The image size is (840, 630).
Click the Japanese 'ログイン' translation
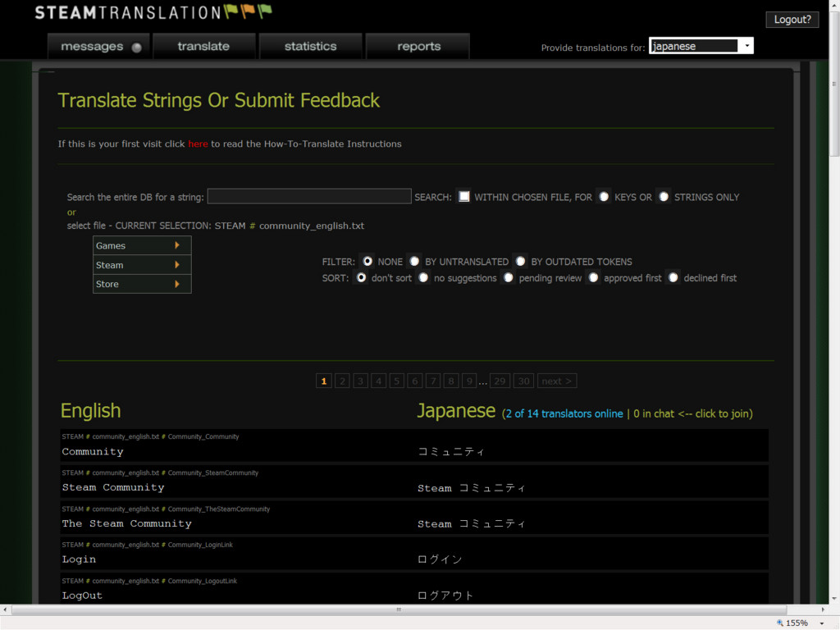(x=440, y=559)
